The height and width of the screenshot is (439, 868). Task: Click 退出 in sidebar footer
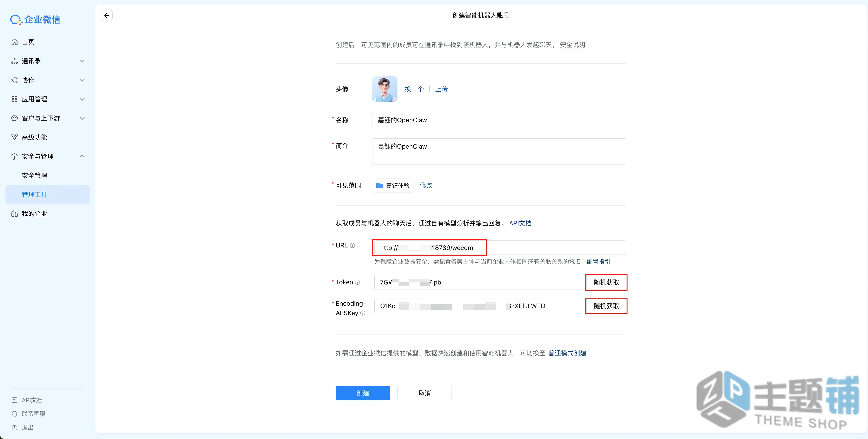pos(28,428)
